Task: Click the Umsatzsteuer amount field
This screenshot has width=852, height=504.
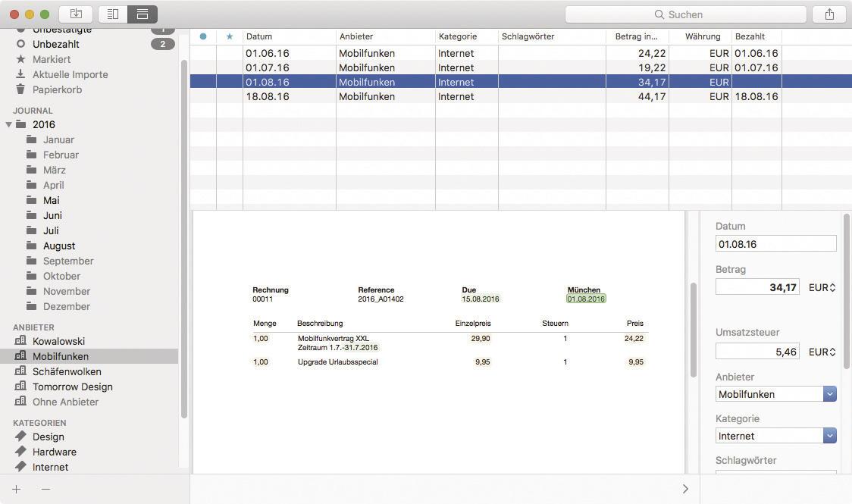Action: click(756, 352)
